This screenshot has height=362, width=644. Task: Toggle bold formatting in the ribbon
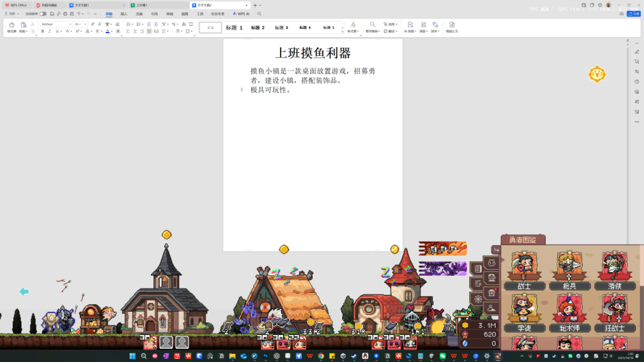coord(43,31)
